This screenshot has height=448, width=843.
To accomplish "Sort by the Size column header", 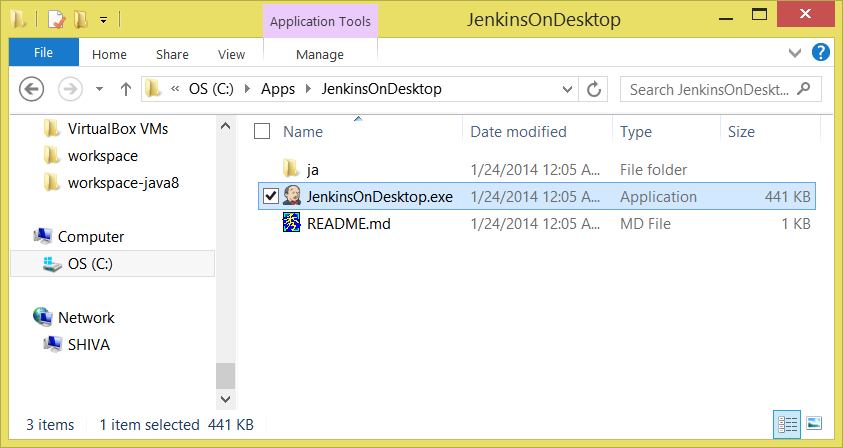I will point(741,132).
